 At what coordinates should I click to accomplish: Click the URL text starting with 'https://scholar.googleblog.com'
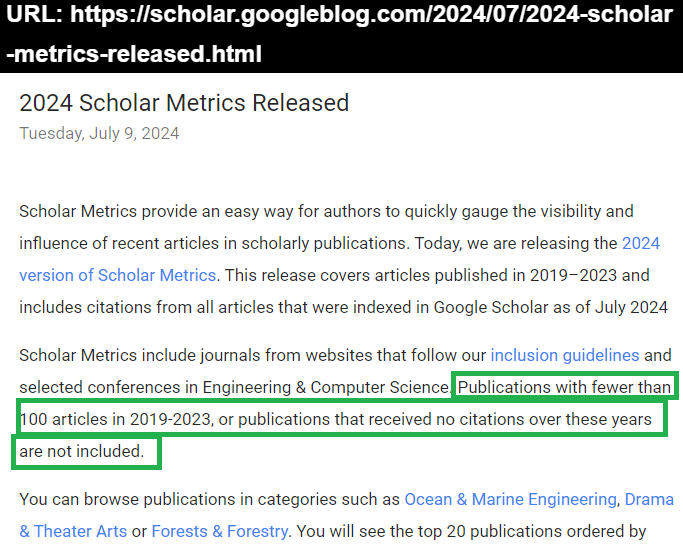pos(372,15)
